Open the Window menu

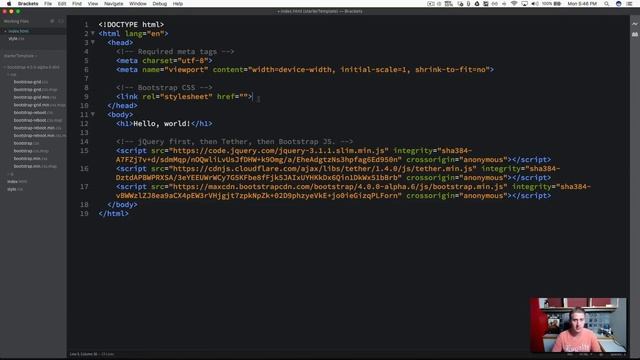point(138,4)
